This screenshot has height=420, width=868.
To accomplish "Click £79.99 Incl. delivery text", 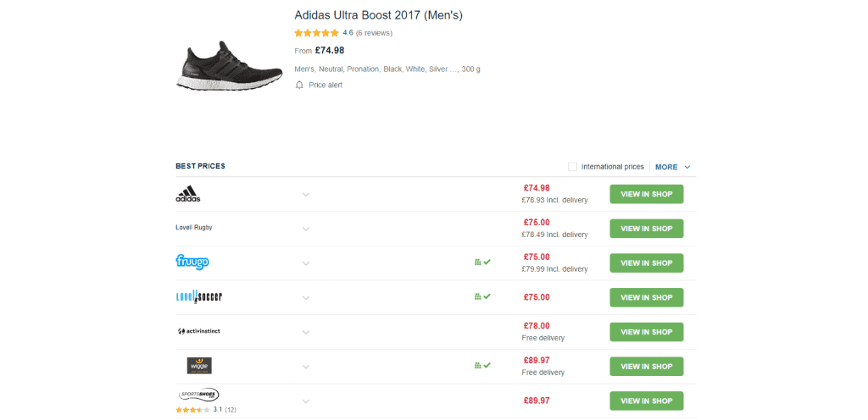I will 554,269.
